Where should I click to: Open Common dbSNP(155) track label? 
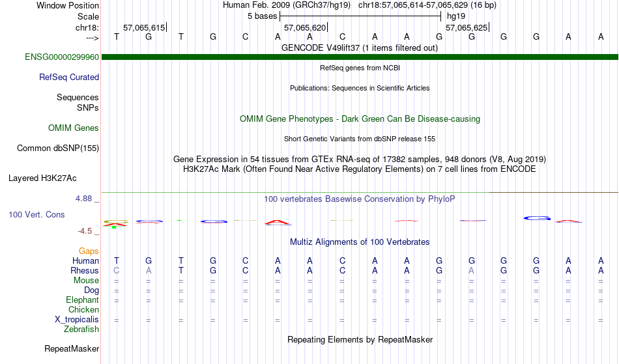coord(57,148)
